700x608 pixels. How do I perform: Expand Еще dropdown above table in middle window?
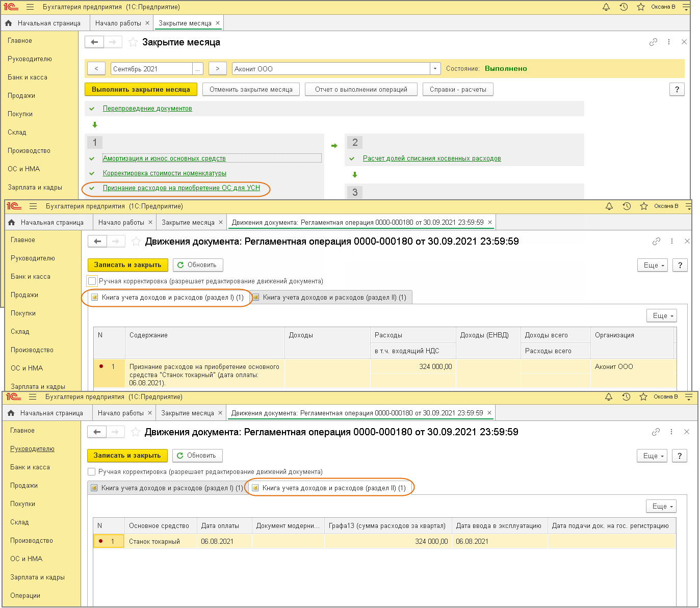(x=662, y=316)
